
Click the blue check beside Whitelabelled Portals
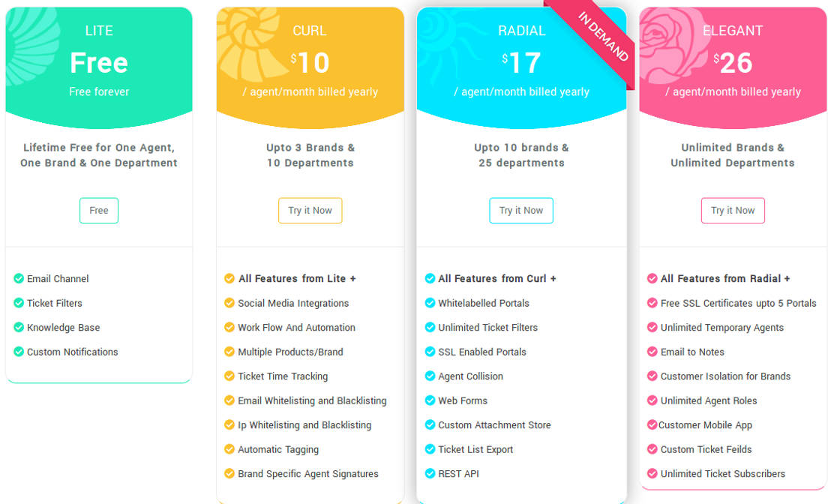pos(430,302)
